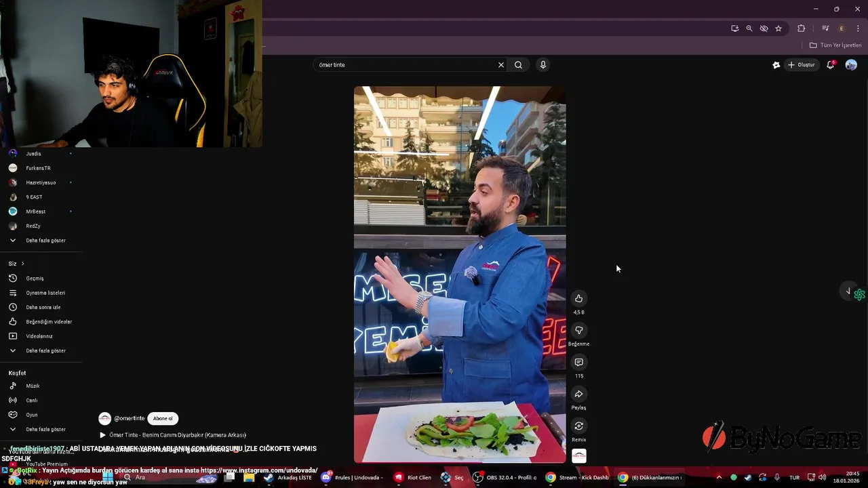Show hidden system tray icons chevron

click(719, 477)
